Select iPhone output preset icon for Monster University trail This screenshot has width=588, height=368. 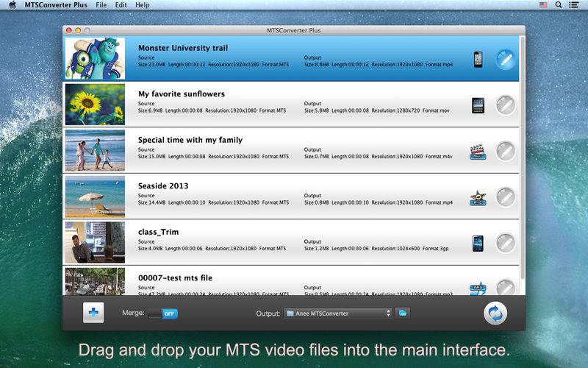tap(478, 60)
